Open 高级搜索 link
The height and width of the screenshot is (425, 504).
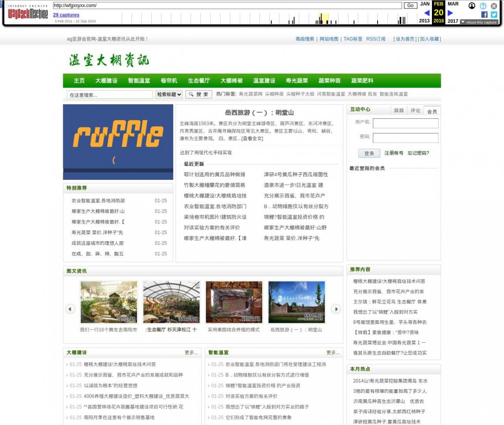point(305,39)
